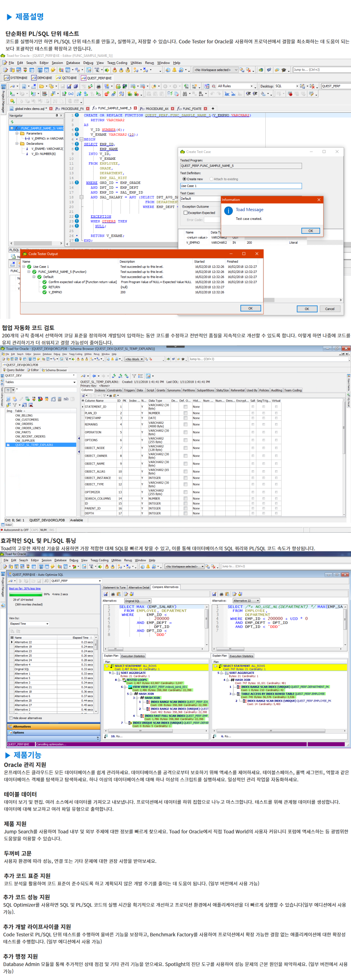Screen dimensions: 351x980
Task: Check Hide slower alternatives
Action: tap(11, 718)
